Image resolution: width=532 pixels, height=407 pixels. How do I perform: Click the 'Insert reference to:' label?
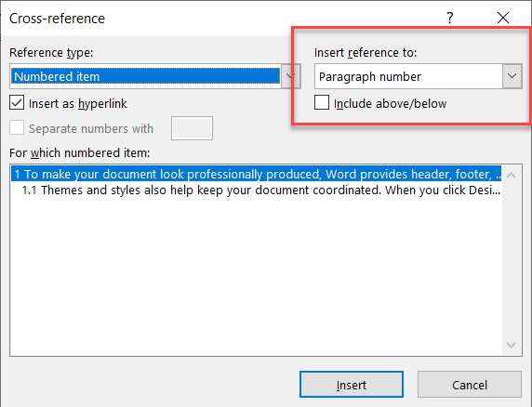366,53
